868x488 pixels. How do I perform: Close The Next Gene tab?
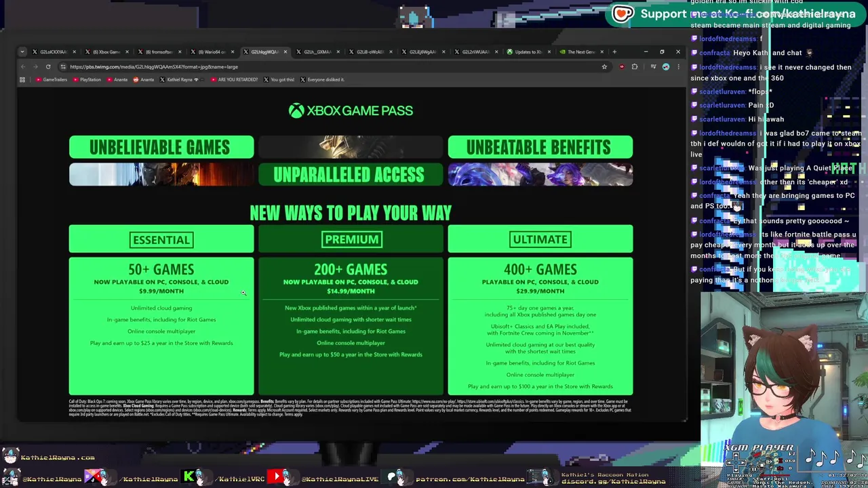pyautogui.click(x=601, y=52)
